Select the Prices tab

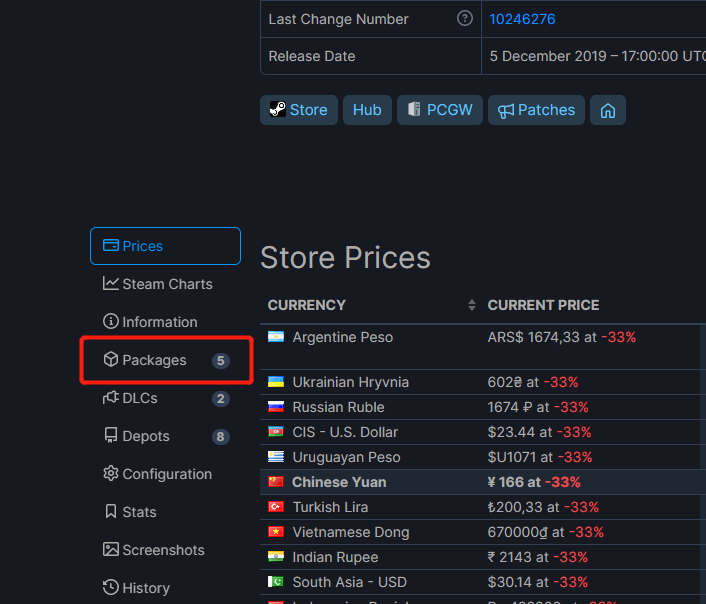pyautogui.click(x=165, y=246)
